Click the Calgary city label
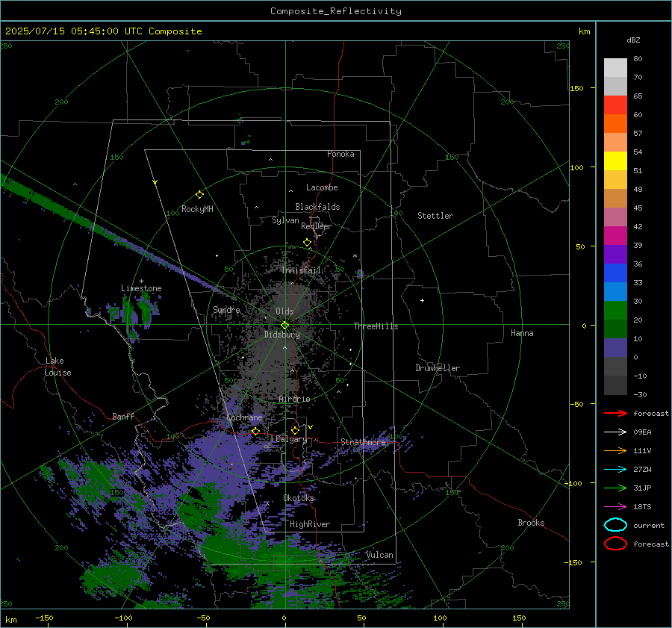This screenshot has height=628, width=672. [291, 439]
